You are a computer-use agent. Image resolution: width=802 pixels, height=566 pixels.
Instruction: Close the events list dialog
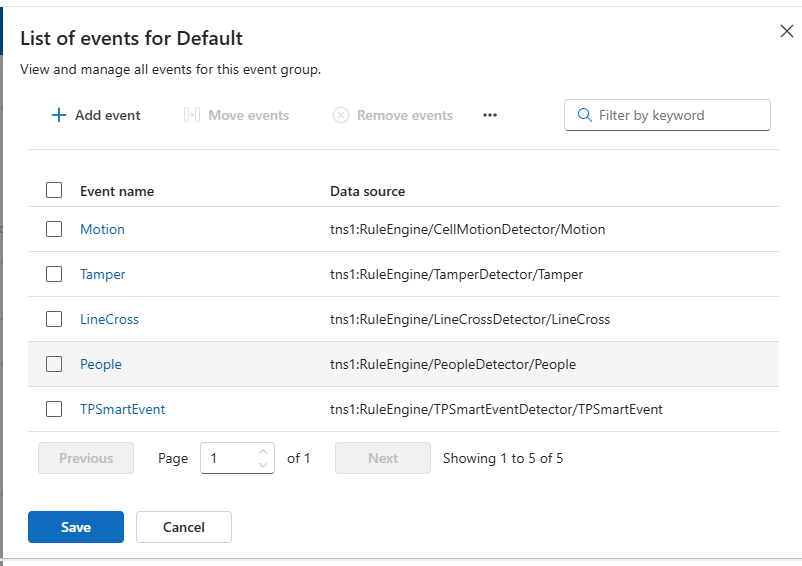point(786,31)
